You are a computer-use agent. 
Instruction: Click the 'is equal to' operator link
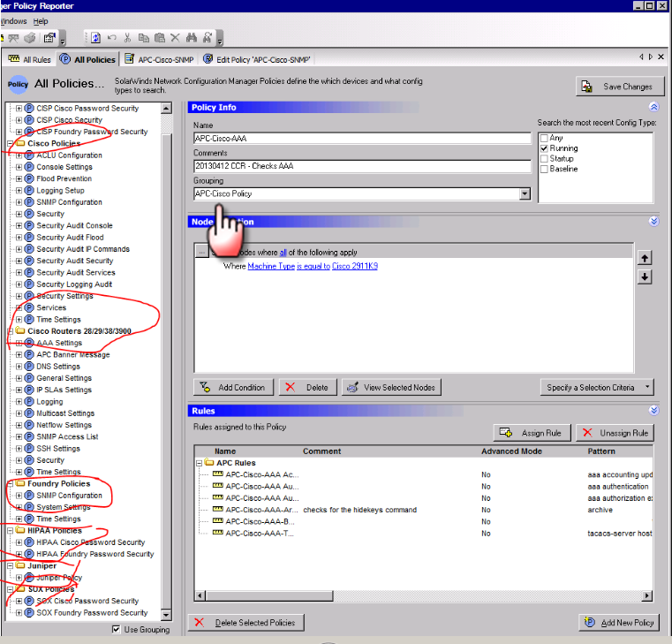point(313,266)
